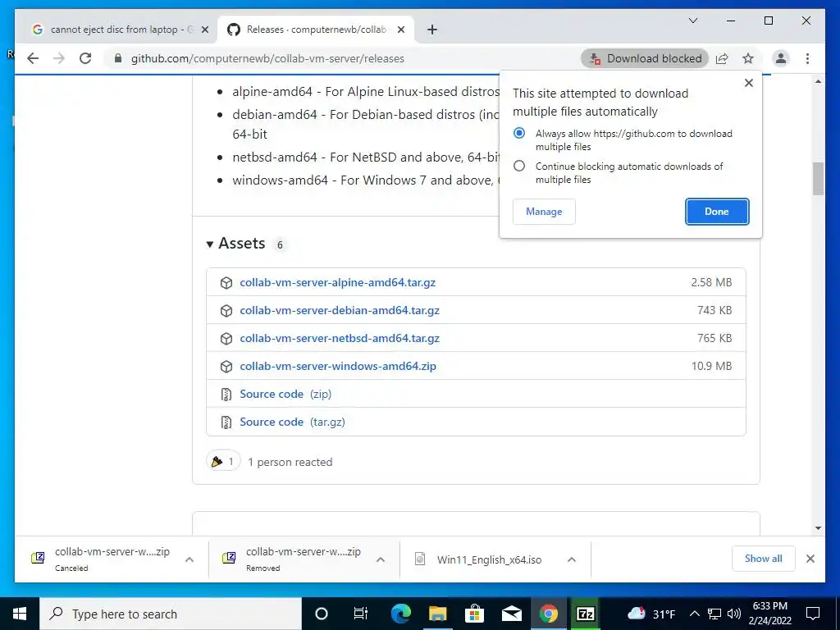Show hidden system tray icons chevron
Image resolution: width=840 pixels, height=630 pixels.
694,614
